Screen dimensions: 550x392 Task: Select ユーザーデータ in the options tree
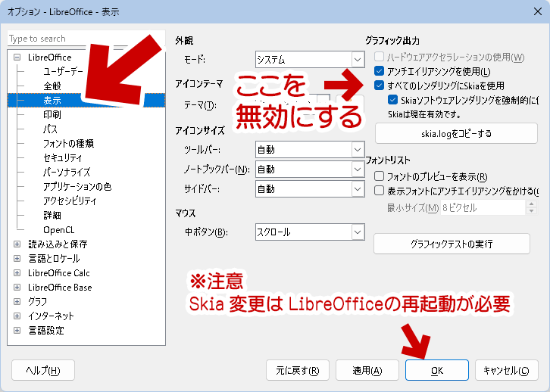tap(63, 71)
